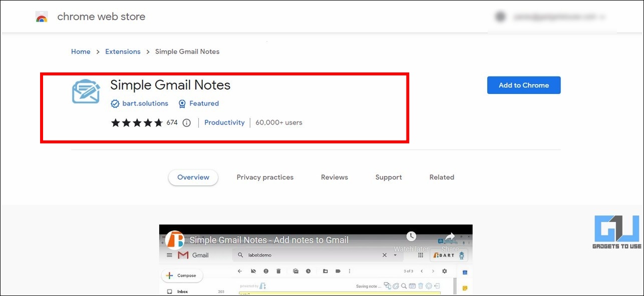Viewport: 644px width, 296px height.
Task: Click the 674 ratings count
Action: tap(172, 122)
